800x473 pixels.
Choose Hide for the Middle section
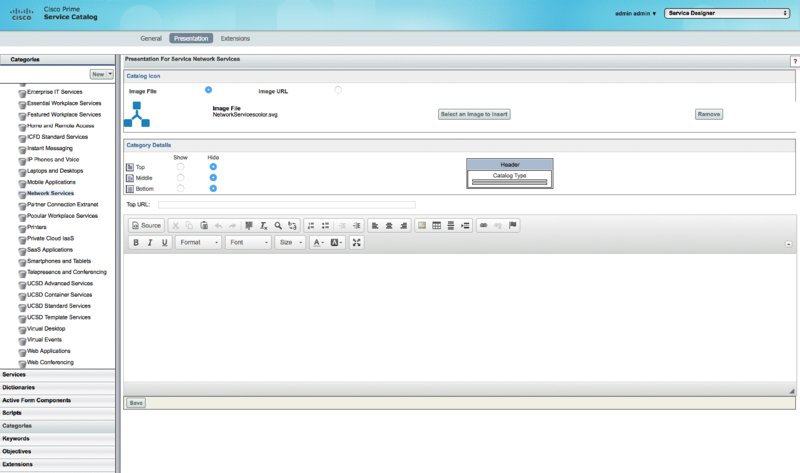tap(213, 178)
